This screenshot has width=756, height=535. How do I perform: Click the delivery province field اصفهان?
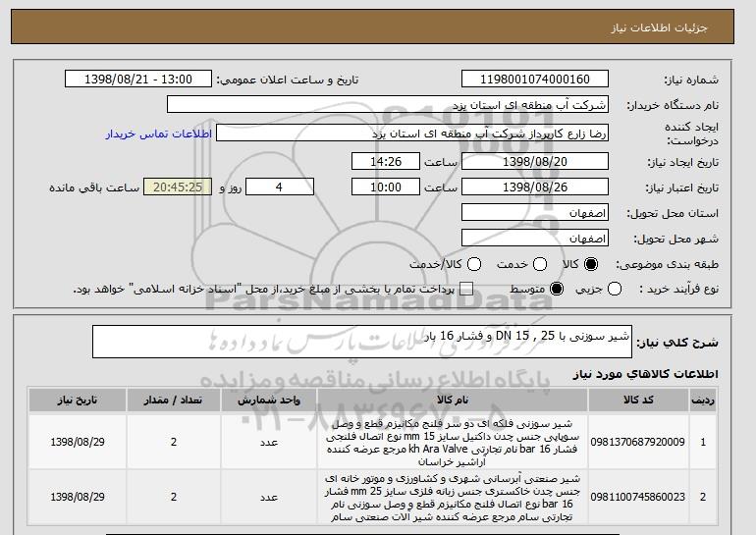coord(535,213)
